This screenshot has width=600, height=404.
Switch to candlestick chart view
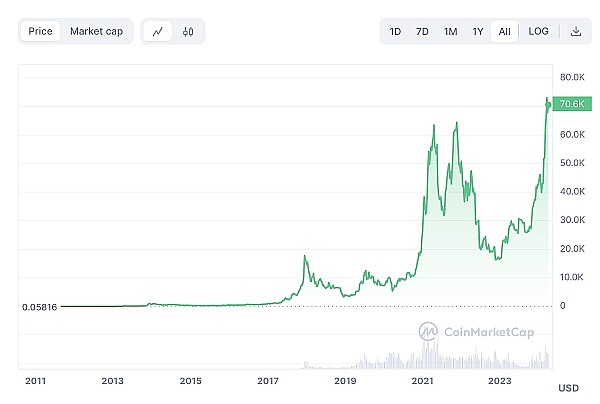pyautogui.click(x=187, y=31)
